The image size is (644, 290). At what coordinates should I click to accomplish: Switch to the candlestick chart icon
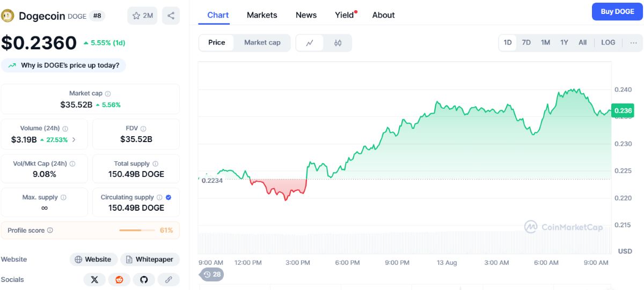click(338, 43)
